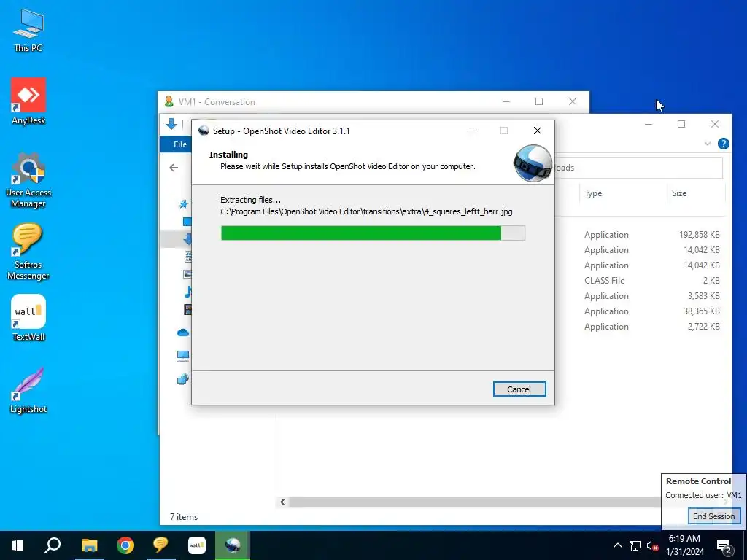This screenshot has height=560, width=747.
Task: Maximize the VM1 Conversation window
Action: [539, 101]
